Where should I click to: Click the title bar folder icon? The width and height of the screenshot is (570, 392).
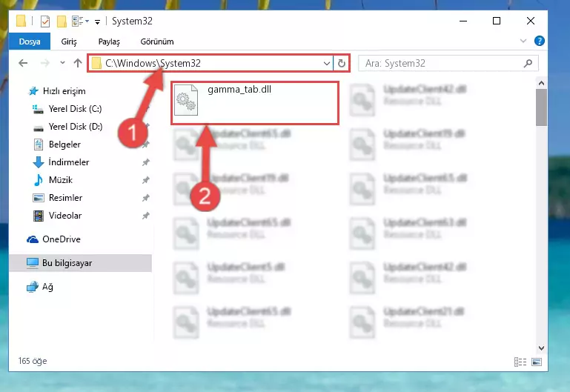tap(21, 21)
